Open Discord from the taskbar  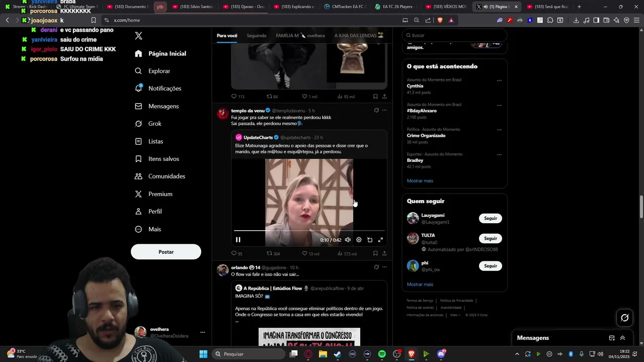click(x=441, y=354)
